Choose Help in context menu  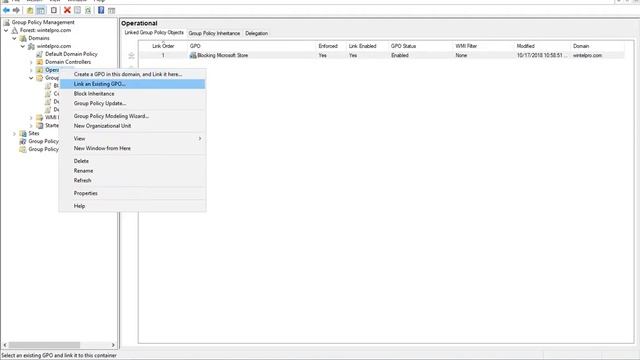pos(133,206)
